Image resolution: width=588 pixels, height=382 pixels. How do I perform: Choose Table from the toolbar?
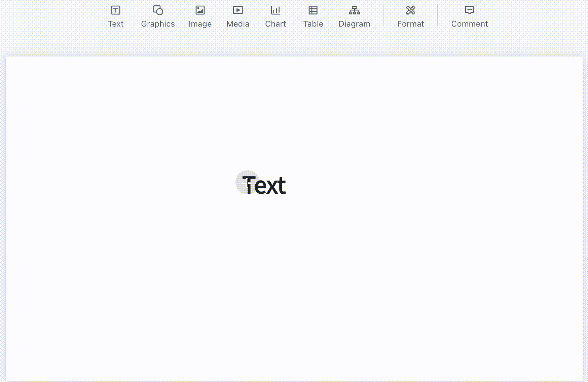point(313,24)
